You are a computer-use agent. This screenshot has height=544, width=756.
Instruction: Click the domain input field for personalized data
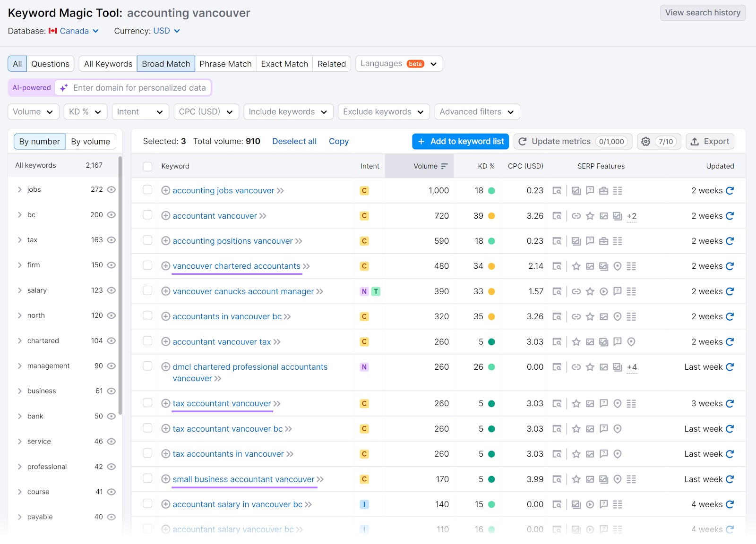139,87
